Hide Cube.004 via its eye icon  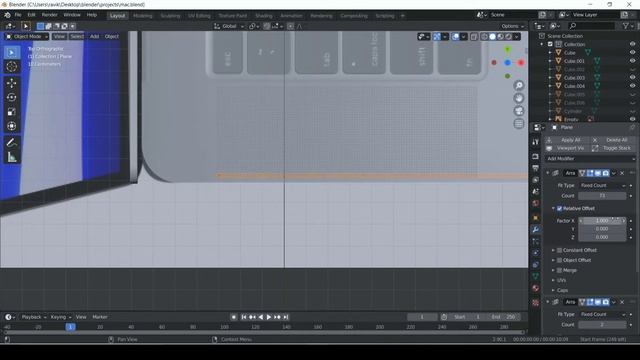click(632, 86)
